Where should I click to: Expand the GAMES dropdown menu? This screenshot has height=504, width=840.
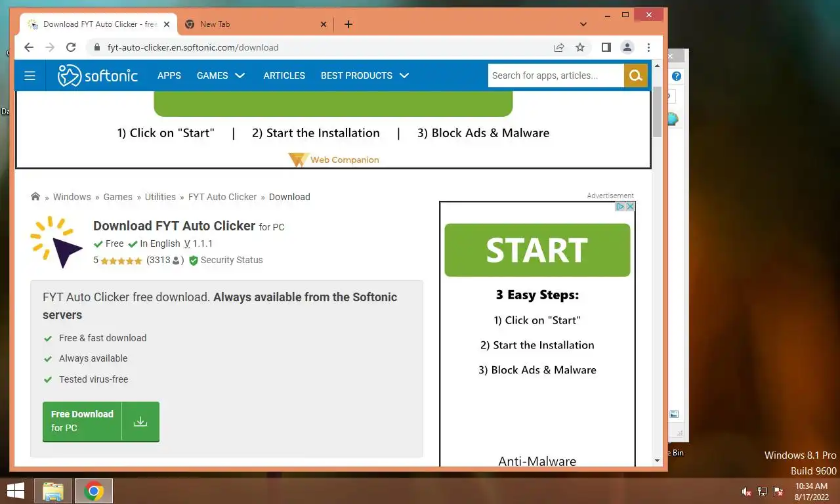(x=220, y=75)
